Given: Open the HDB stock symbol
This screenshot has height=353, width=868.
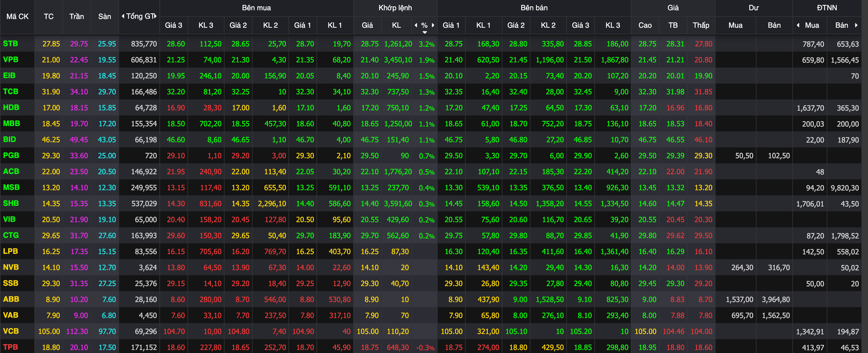Looking at the screenshot, I should coord(11,108).
